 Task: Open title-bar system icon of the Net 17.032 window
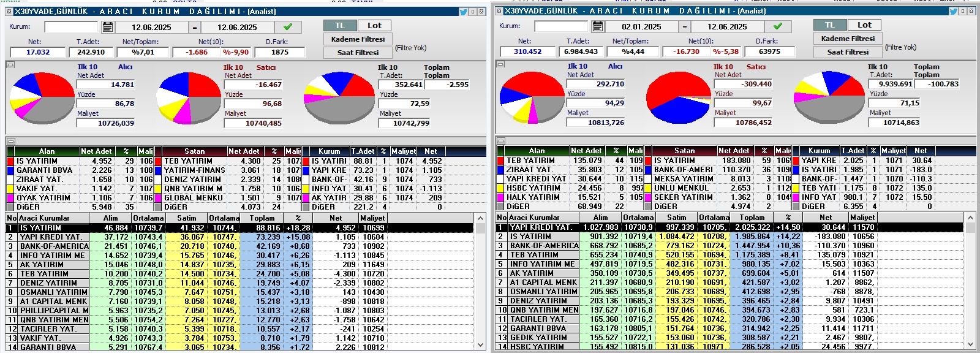(9, 12)
